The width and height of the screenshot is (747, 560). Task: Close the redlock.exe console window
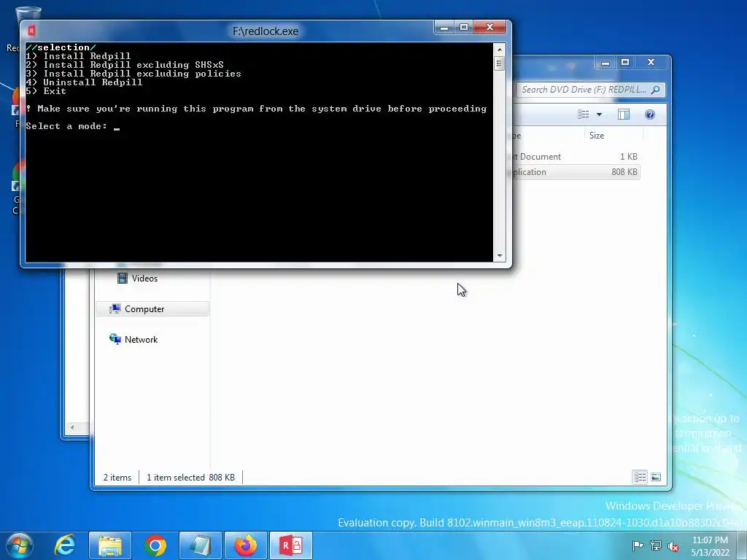click(489, 28)
